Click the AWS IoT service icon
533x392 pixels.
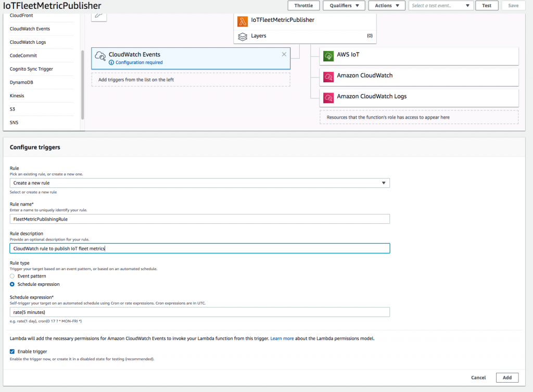click(328, 56)
